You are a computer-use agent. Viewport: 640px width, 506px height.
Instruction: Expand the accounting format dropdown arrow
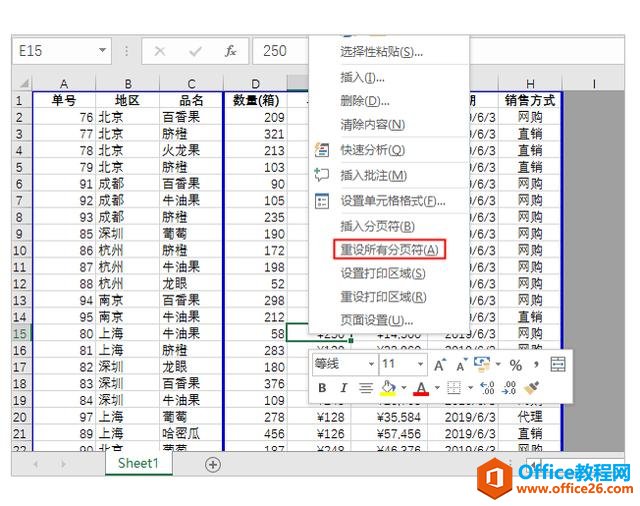498,364
